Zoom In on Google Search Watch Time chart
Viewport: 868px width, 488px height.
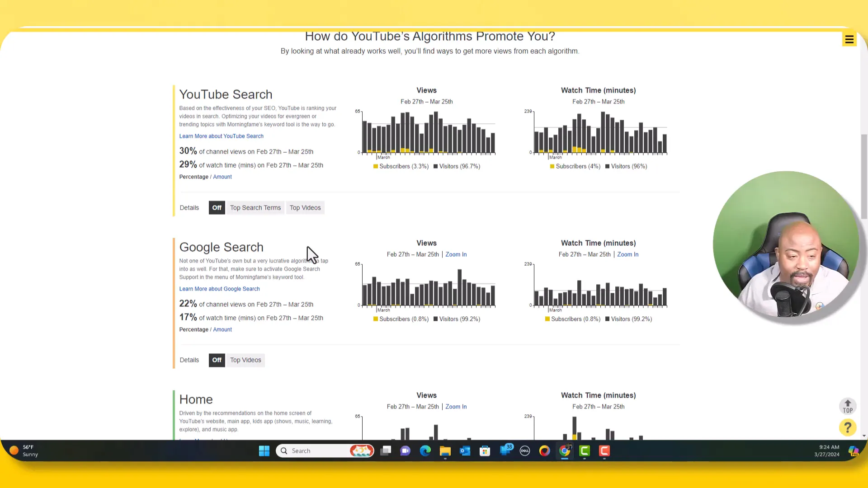click(628, 254)
